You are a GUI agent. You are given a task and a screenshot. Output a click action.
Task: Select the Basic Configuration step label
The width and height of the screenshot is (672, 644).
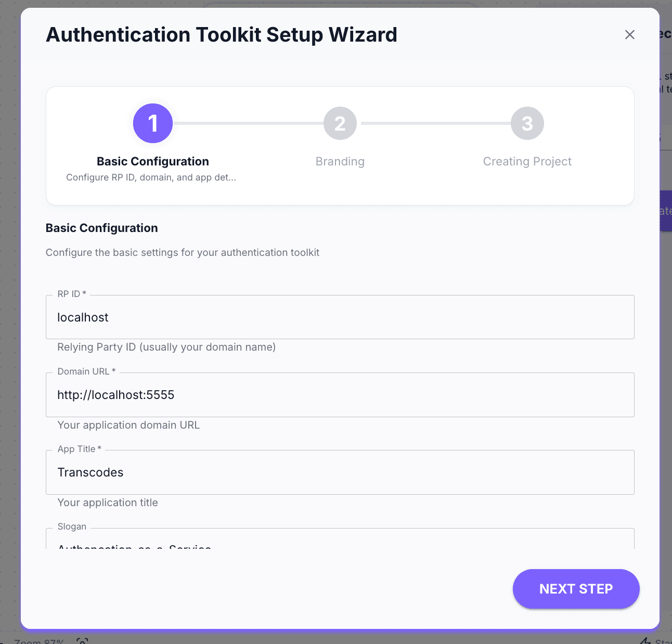[x=152, y=161]
